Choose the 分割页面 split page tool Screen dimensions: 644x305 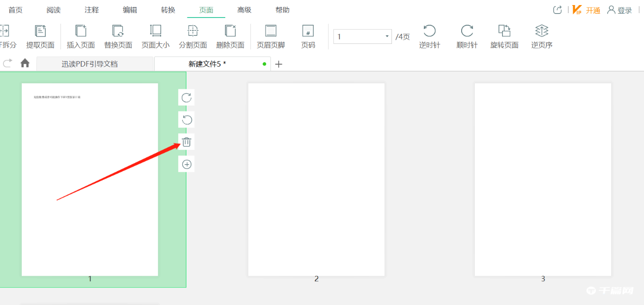192,31
